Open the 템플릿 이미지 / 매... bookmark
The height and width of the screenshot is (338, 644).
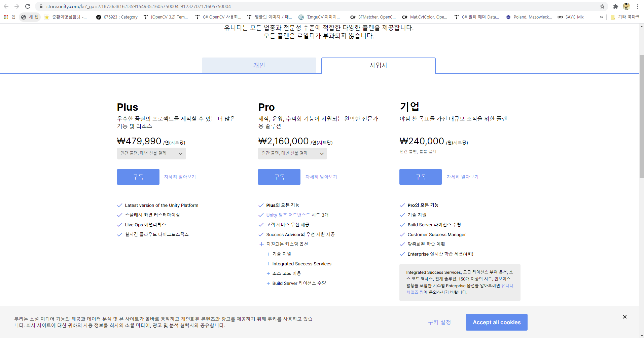click(270, 17)
